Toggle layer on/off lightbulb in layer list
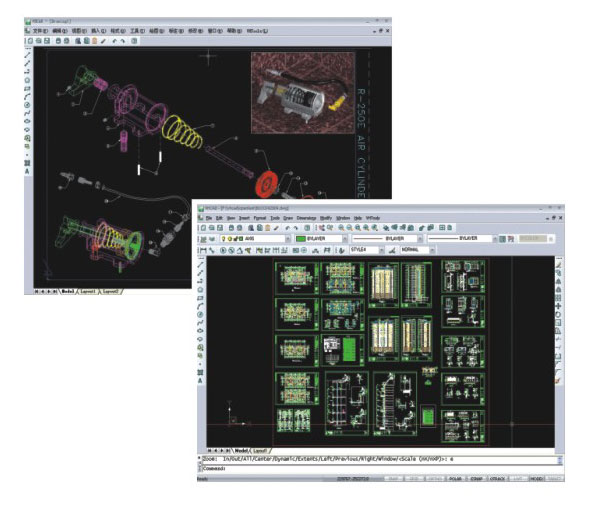Viewport: 592px width, 510px height. click(x=224, y=239)
